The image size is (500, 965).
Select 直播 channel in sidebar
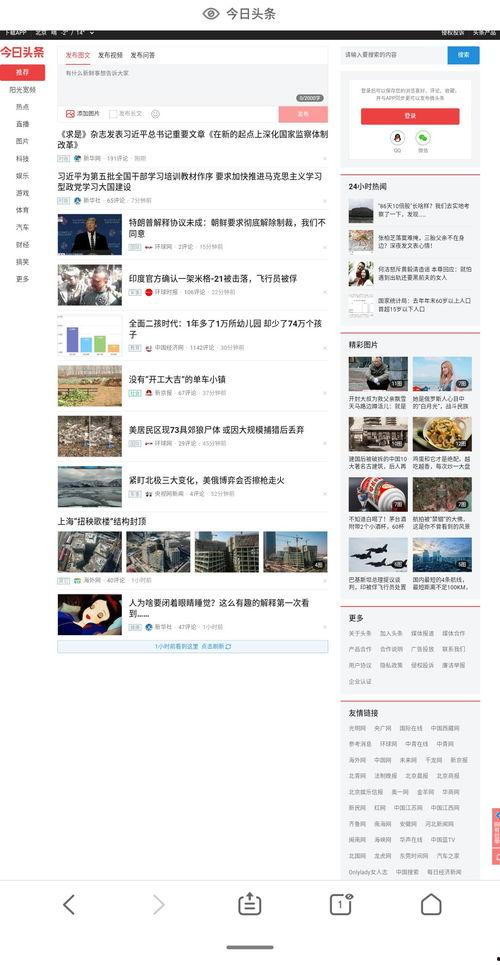[x=22, y=124]
